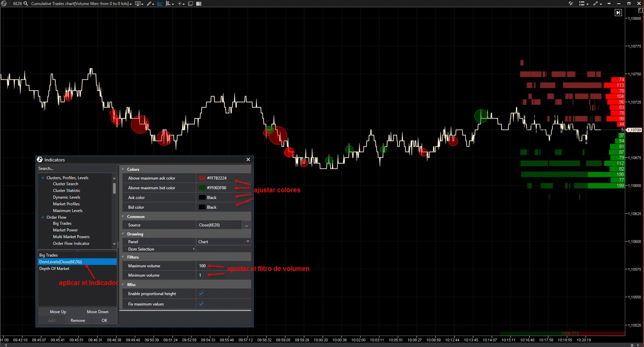Viewport: 644px width, 347px height.
Task: Select Multi Market Powers indicator
Action: (x=71, y=237)
